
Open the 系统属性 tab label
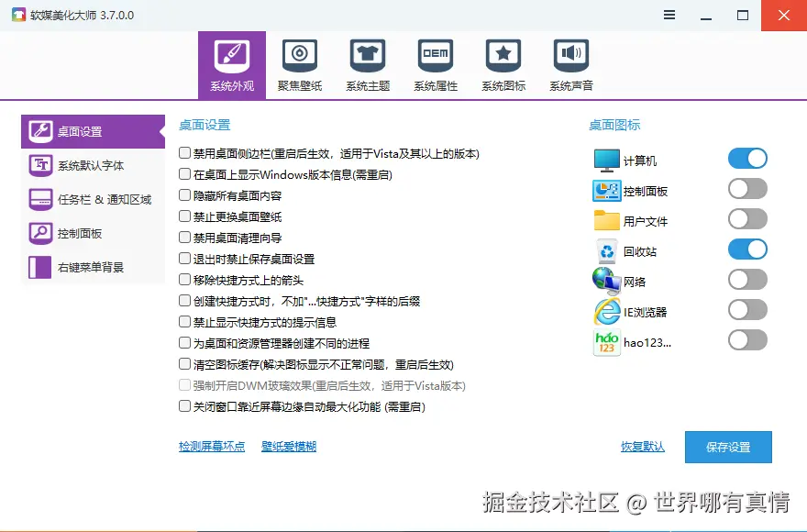click(436, 86)
